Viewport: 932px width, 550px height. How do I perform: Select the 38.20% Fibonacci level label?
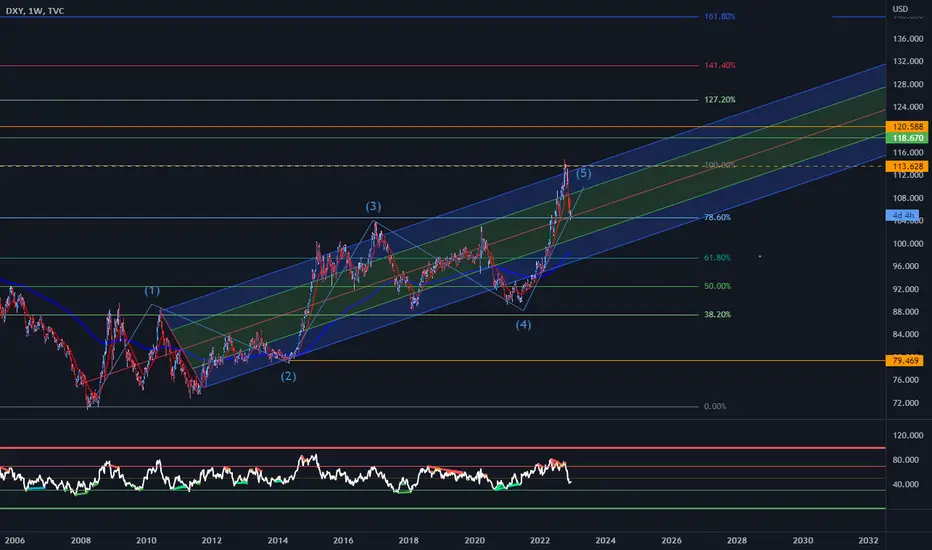pyautogui.click(x=717, y=315)
